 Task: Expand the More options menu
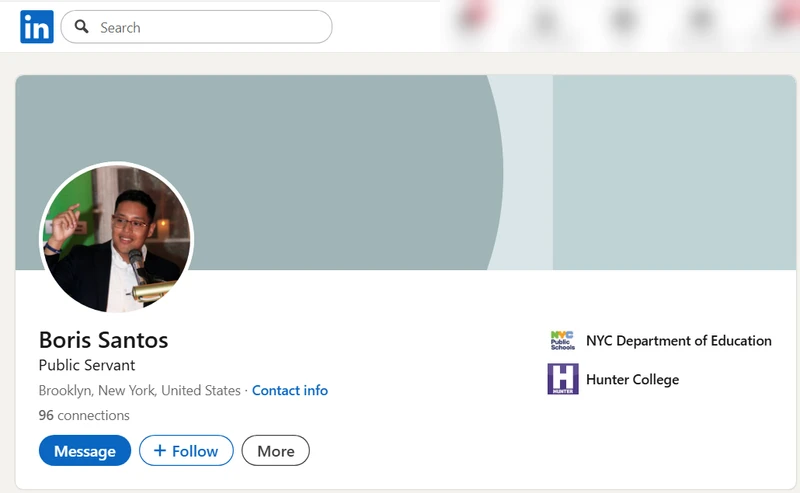(x=275, y=451)
